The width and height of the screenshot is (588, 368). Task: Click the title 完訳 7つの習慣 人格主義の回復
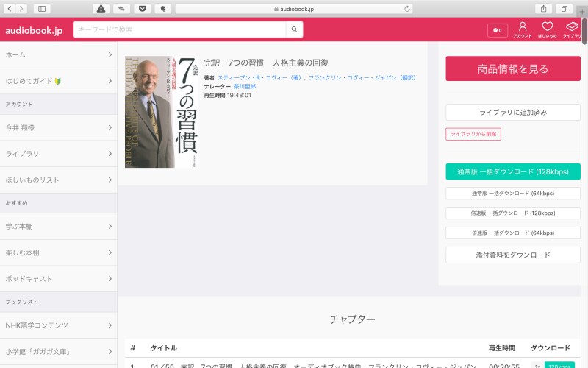pyautogui.click(x=266, y=63)
